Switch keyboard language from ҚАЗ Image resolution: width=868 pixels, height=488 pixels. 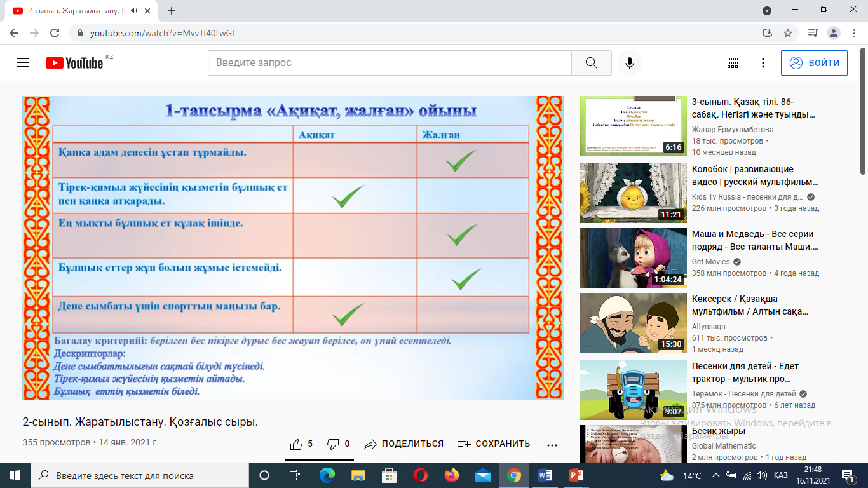click(x=781, y=475)
